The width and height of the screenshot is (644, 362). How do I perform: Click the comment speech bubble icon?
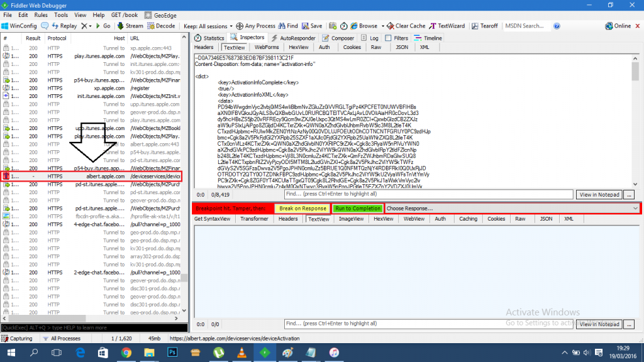point(45,26)
